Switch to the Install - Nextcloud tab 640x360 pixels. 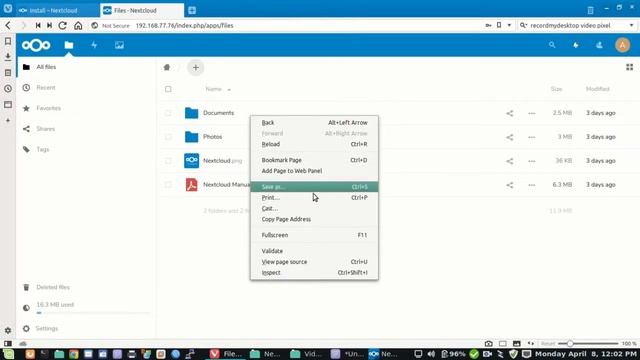pyautogui.click(x=58, y=10)
